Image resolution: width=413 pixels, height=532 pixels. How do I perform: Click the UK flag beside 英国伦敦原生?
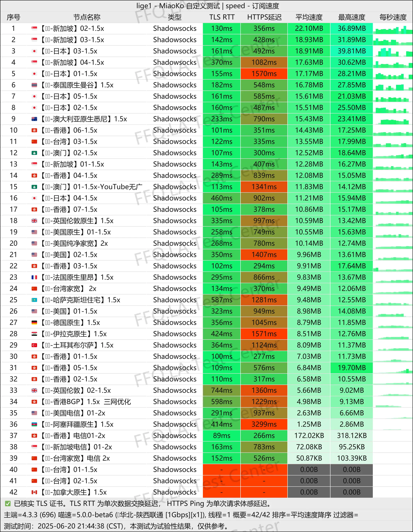[34, 221]
